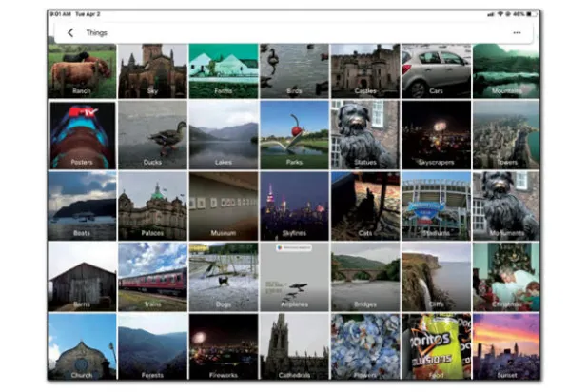
Task: Open the Castles album thumbnail
Action: click(x=364, y=70)
